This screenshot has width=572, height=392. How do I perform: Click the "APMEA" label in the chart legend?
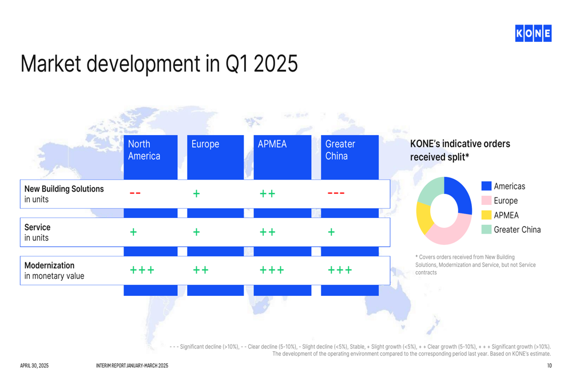point(506,215)
